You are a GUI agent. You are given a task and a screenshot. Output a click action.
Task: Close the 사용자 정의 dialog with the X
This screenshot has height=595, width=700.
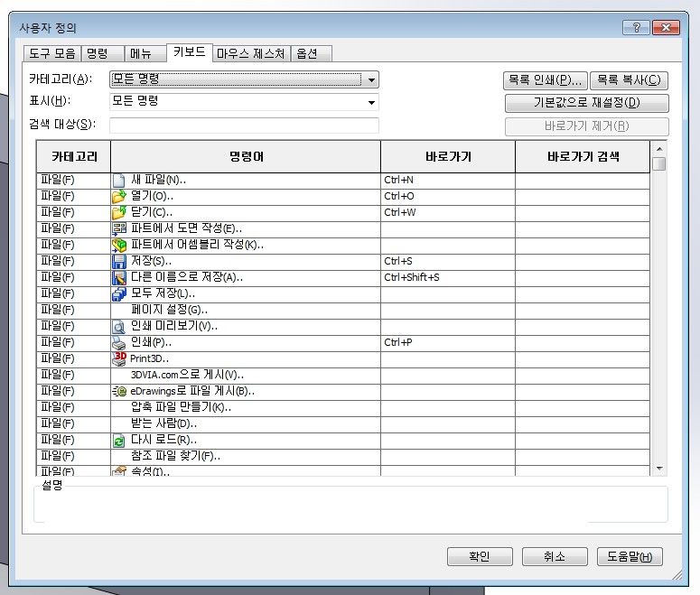pyautogui.click(x=666, y=28)
